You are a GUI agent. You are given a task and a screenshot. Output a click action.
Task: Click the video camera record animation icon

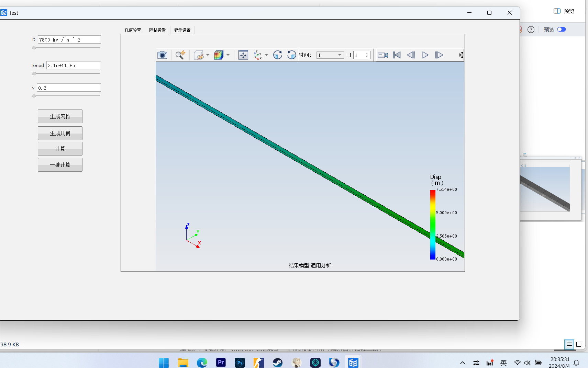(x=383, y=55)
